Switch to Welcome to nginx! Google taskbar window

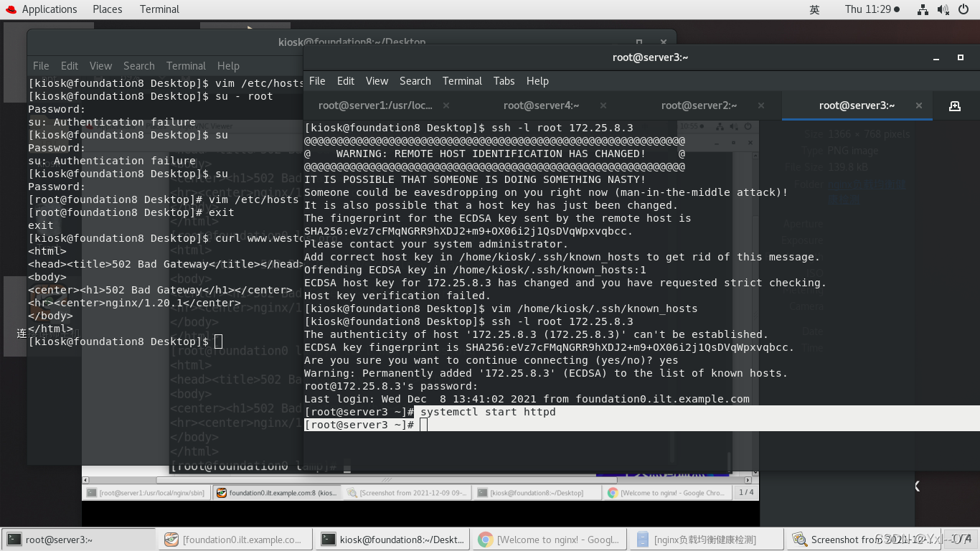coord(550,540)
